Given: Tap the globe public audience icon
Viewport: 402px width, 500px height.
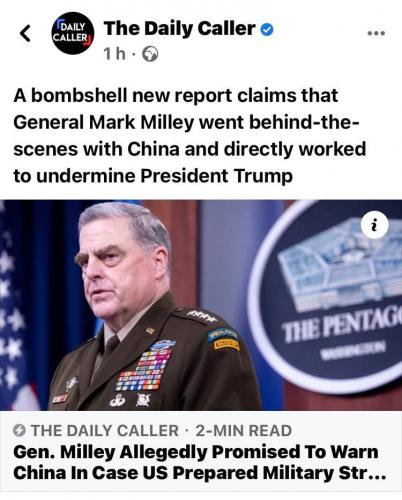Looking at the screenshot, I should pos(150,54).
